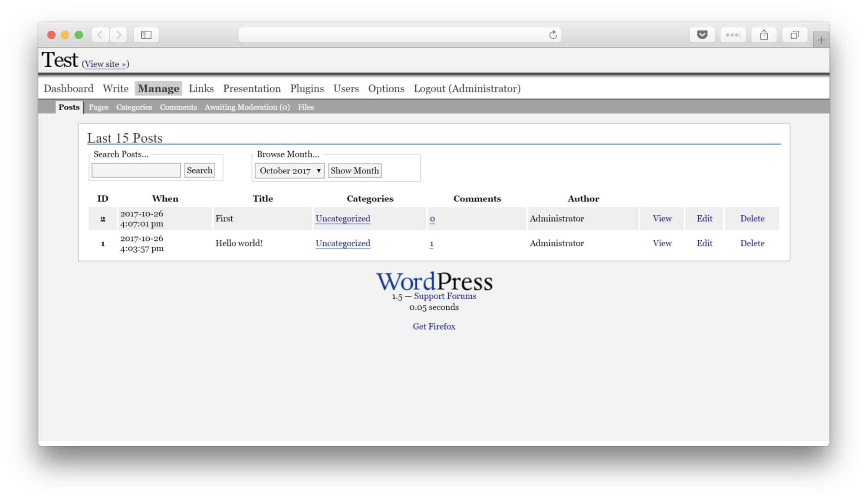Toggle the browser sidebar panel
Viewport: 868px width, 501px height.
click(x=146, y=35)
